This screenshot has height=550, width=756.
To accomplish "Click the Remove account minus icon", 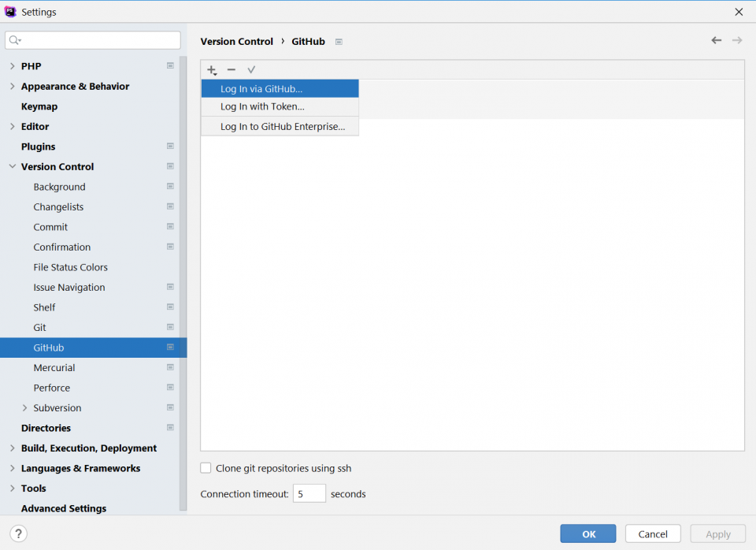I will (232, 70).
